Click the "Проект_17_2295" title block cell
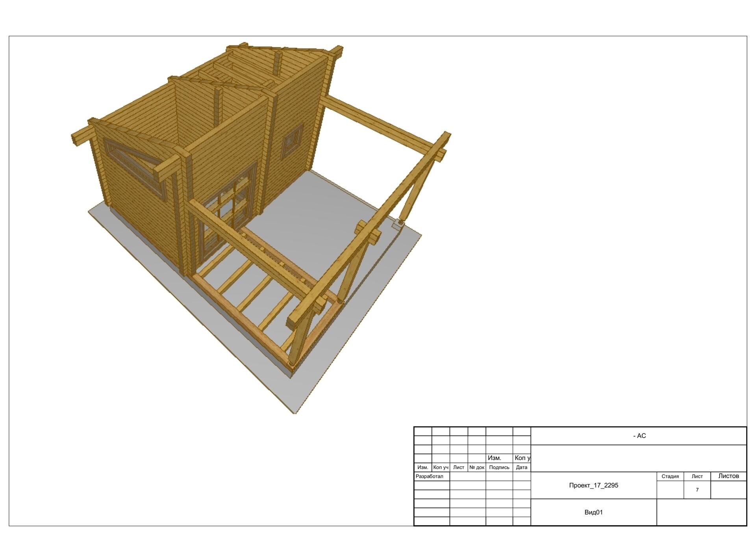The image size is (756, 535). point(593,485)
